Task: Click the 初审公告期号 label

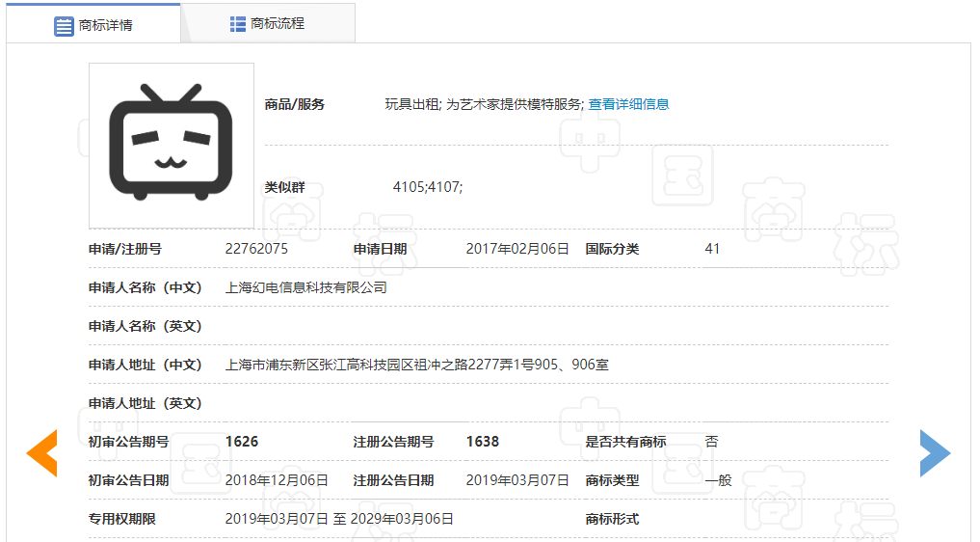Action: click(129, 442)
